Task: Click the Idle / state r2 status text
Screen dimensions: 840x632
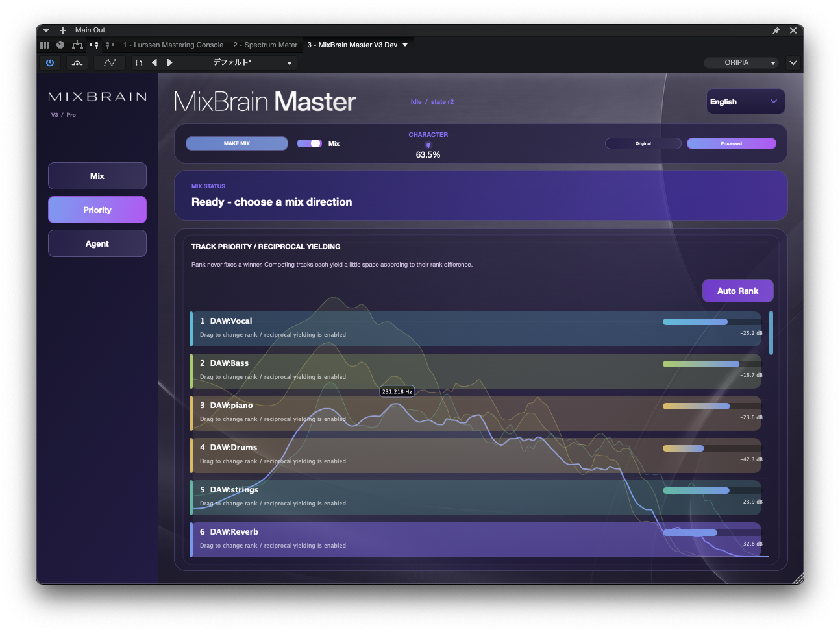Action: click(x=432, y=102)
